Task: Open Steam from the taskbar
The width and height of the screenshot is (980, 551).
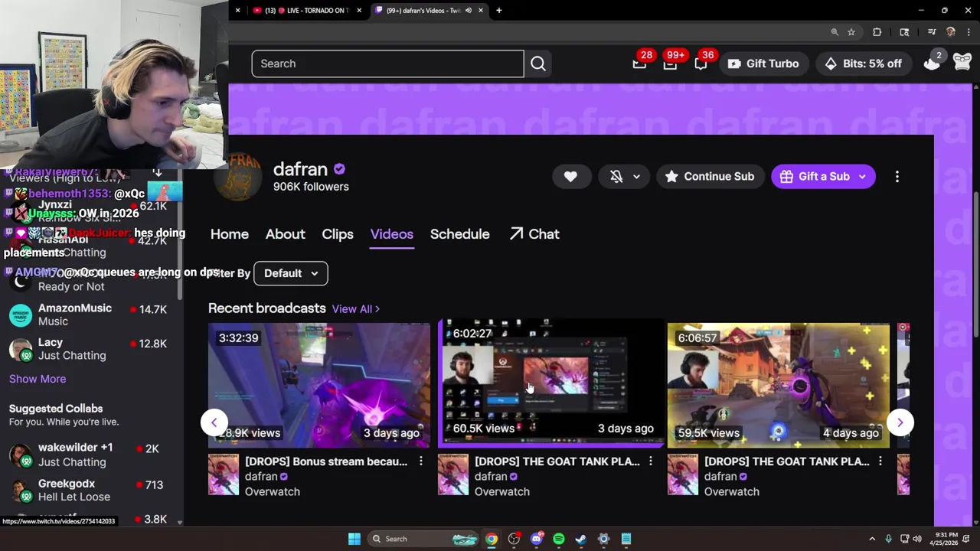Action: pos(581,539)
